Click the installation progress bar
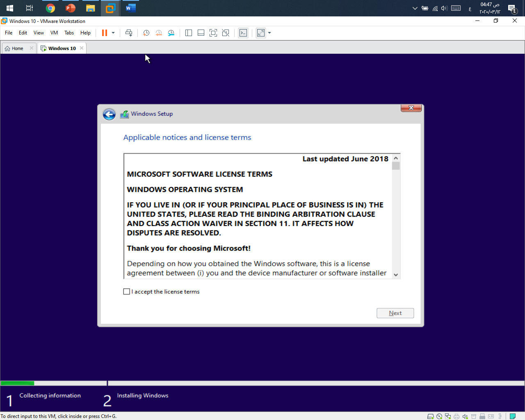 click(x=262, y=383)
